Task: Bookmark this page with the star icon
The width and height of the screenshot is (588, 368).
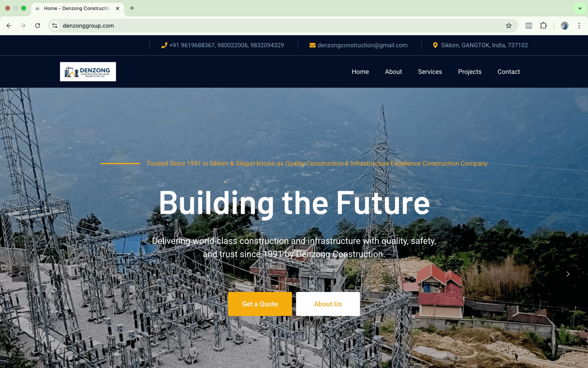Action: (x=509, y=26)
